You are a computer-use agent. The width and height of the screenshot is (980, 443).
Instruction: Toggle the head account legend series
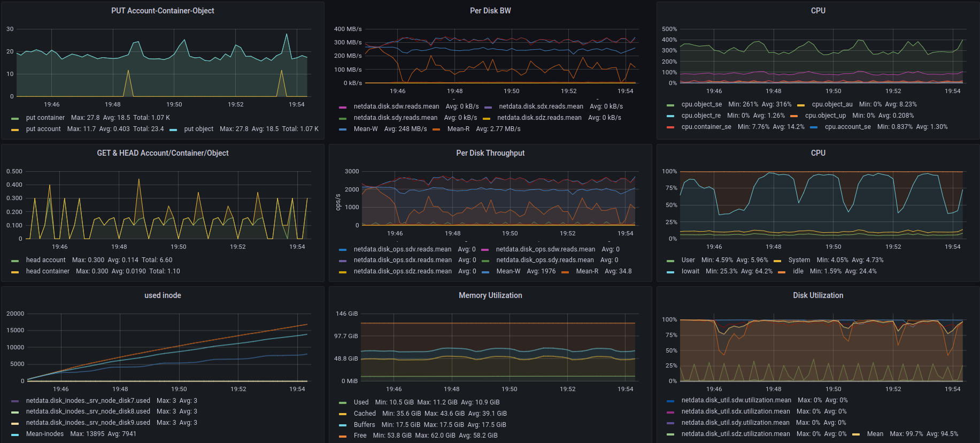[45, 260]
